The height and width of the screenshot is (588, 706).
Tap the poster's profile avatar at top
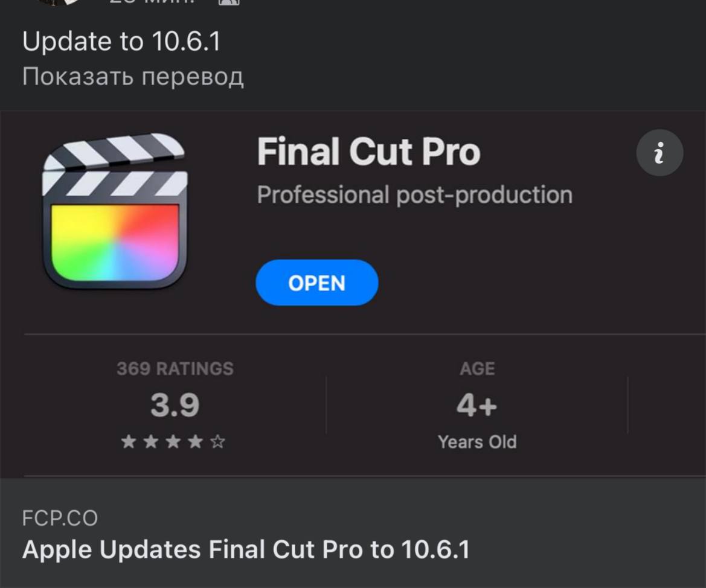[x=59, y=2]
